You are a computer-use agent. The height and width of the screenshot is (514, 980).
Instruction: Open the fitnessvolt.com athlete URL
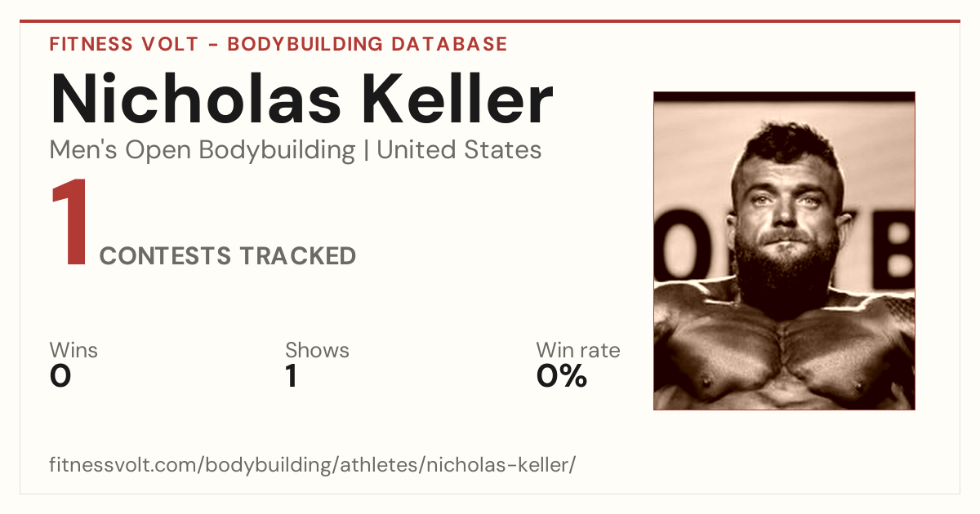pos(313,466)
